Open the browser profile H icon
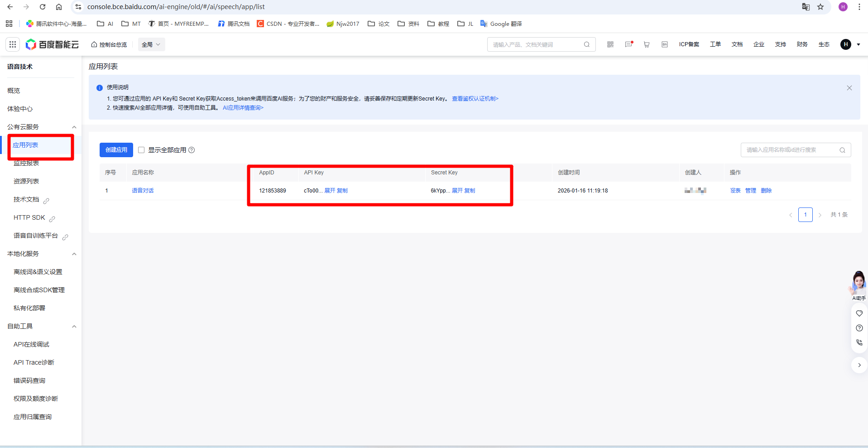This screenshot has width=868, height=448. pyautogui.click(x=843, y=7)
